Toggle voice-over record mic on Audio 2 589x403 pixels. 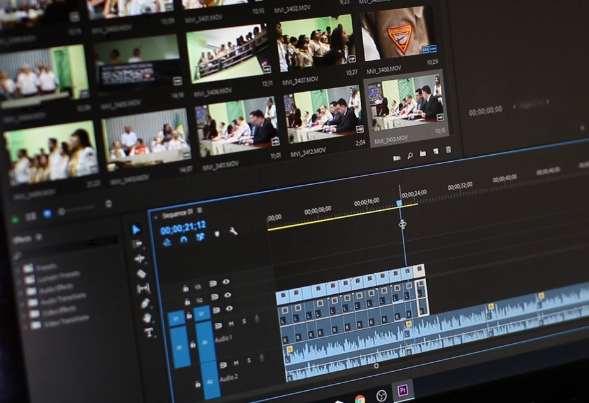[262, 357]
